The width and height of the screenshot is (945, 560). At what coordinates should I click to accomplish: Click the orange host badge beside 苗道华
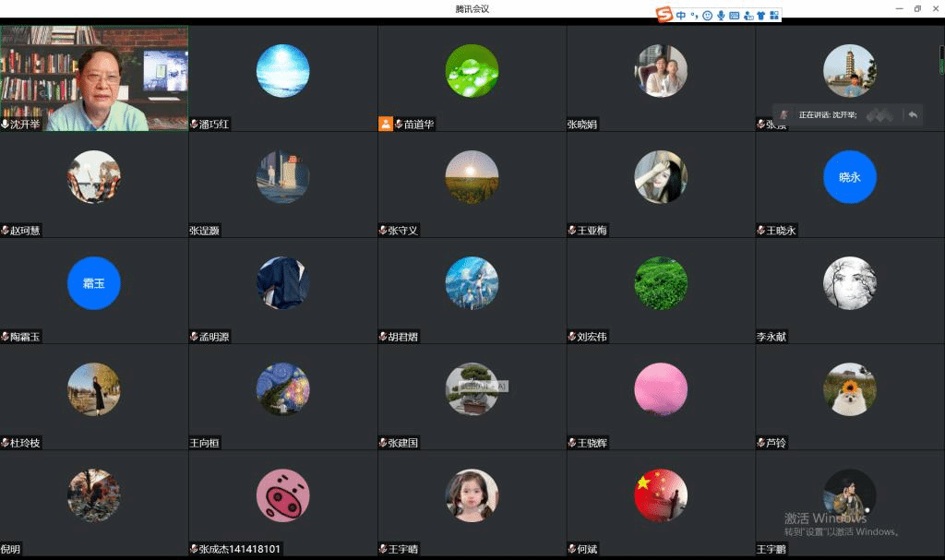[x=386, y=124]
